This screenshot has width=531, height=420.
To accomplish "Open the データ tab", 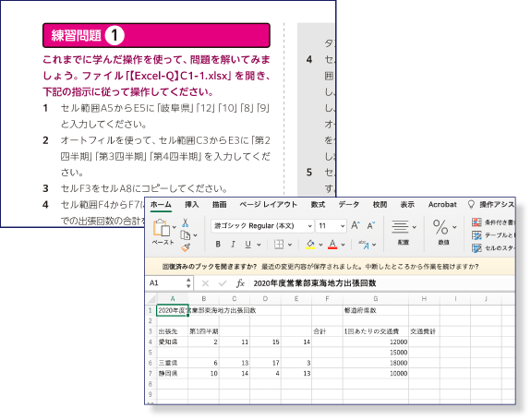I will [x=349, y=204].
